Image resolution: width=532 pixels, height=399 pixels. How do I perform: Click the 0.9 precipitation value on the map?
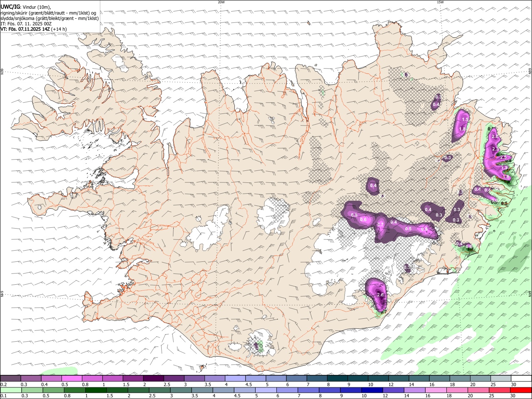click(x=424, y=229)
